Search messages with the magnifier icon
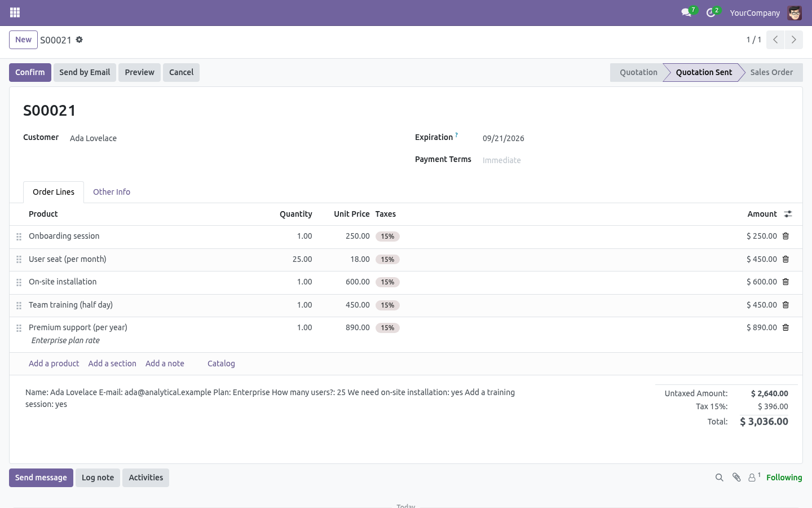The image size is (812, 508). pos(719,478)
